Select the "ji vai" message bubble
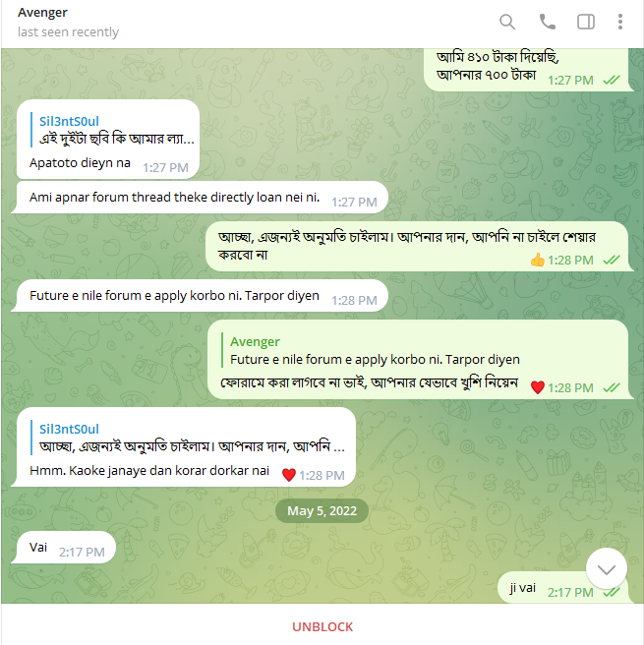 (x=562, y=587)
